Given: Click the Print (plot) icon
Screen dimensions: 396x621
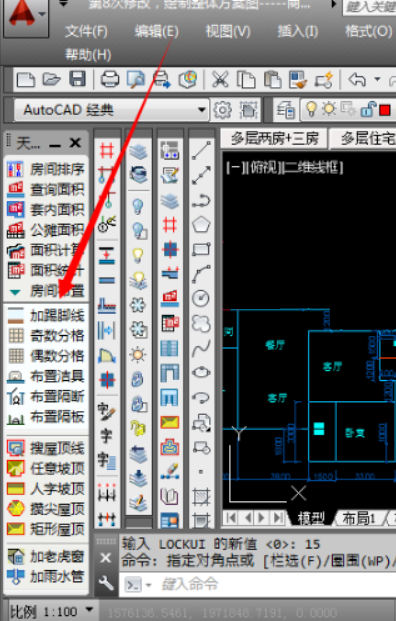Looking at the screenshot, I should point(110,80).
